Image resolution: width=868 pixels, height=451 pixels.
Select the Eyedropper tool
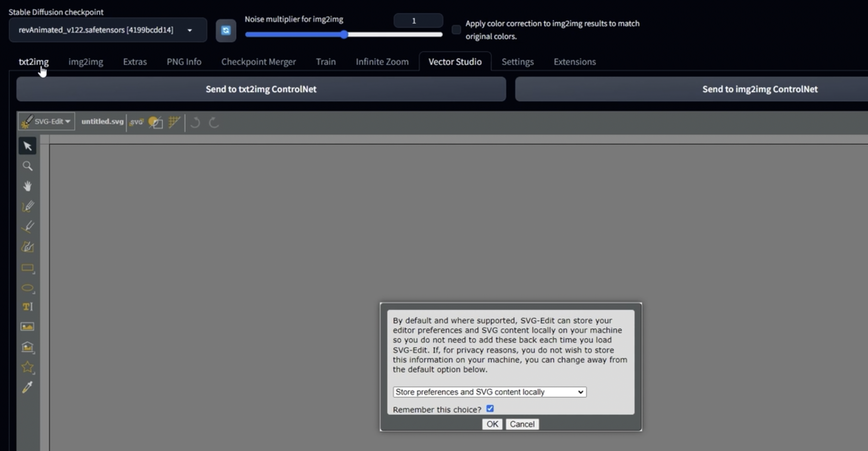(x=27, y=387)
